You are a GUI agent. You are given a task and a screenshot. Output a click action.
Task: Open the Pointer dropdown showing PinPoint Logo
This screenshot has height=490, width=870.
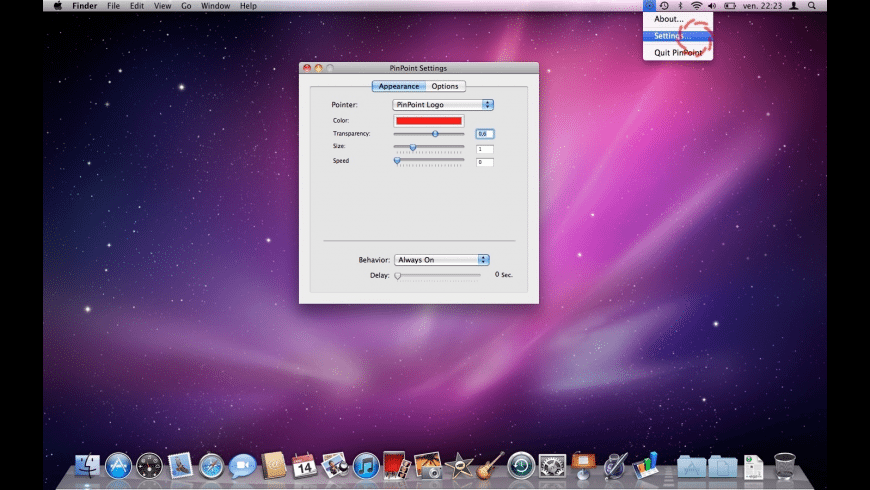(443, 104)
